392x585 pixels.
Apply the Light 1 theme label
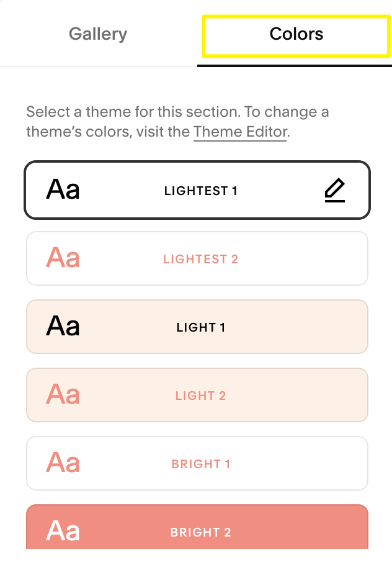point(200,328)
